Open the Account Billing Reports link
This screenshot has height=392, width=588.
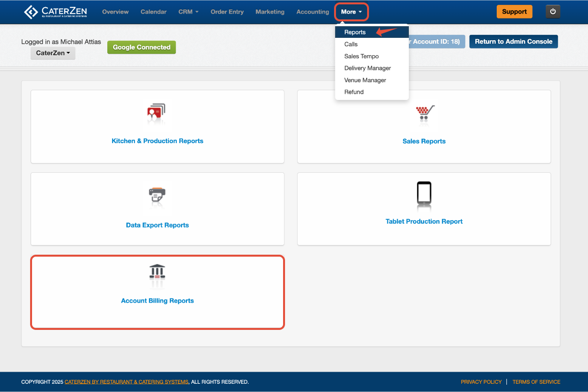[157, 301]
